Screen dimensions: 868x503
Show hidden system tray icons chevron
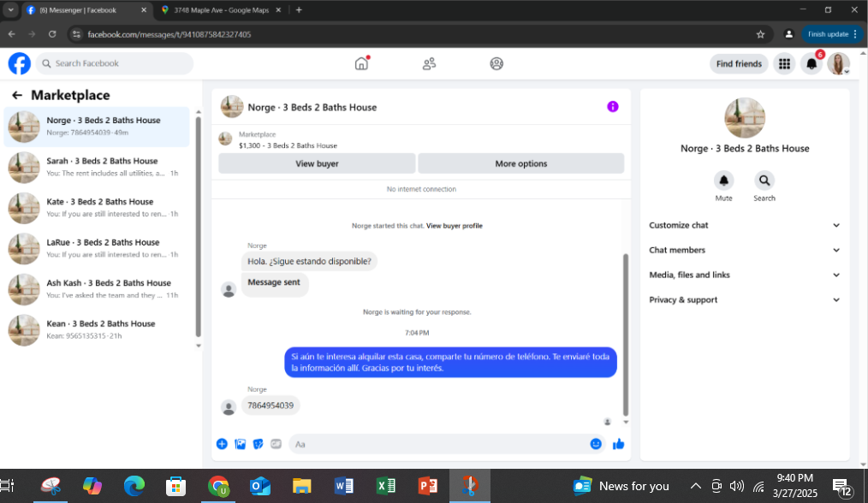(x=695, y=486)
